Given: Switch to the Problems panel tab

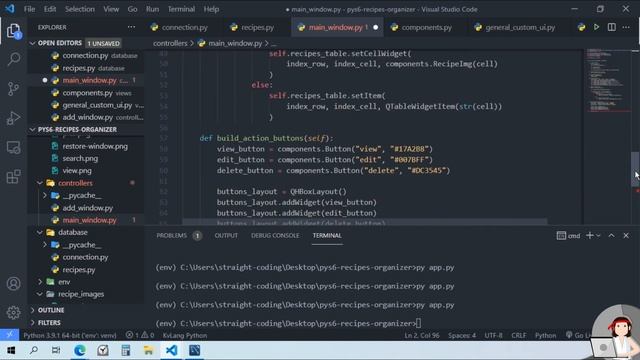Looking at the screenshot, I should (171, 236).
